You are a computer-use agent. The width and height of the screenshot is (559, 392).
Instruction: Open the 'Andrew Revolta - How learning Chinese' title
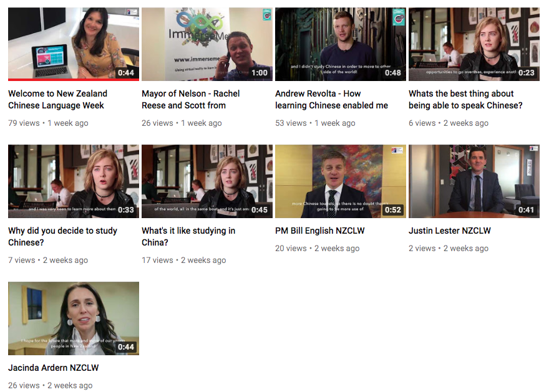click(x=331, y=99)
